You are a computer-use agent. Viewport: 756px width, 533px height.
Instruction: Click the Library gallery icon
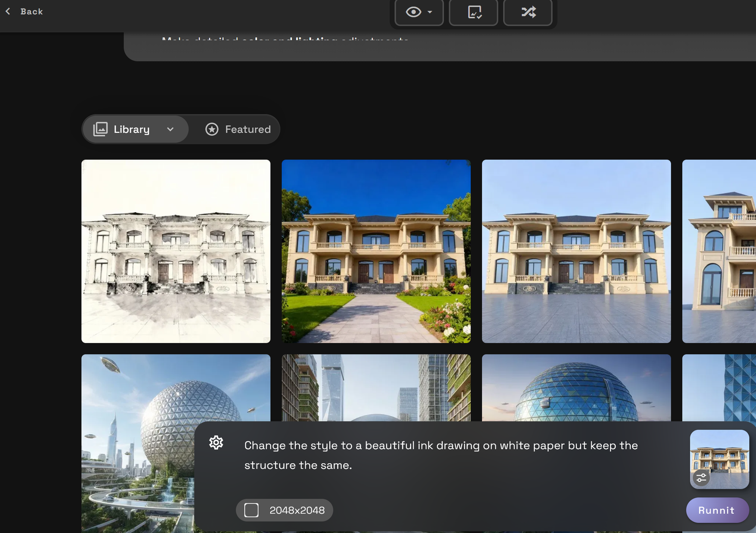coord(100,129)
